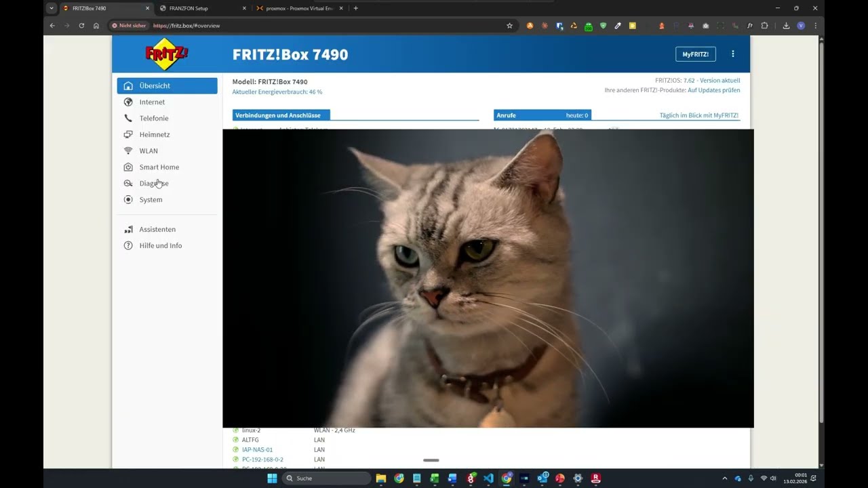Show hidden system tray icons
Viewport: 868px width, 488px height.
(x=725, y=479)
